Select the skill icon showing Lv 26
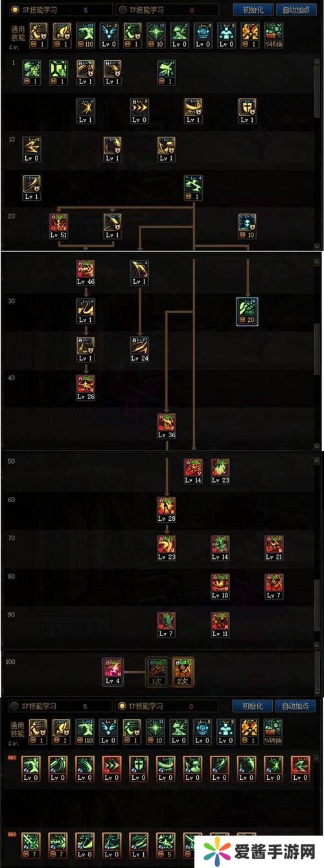 coord(86,387)
